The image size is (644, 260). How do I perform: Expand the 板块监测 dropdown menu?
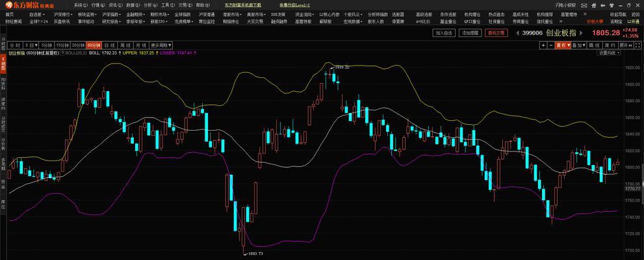[87, 14]
